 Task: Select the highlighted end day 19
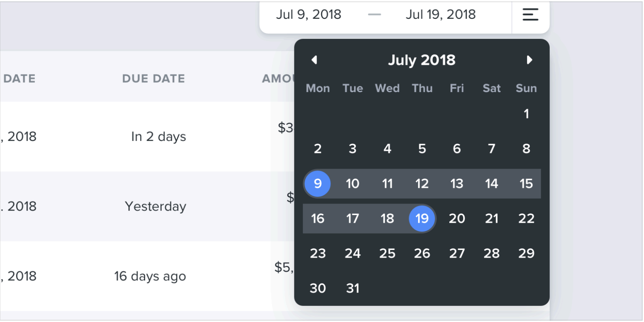tap(422, 219)
